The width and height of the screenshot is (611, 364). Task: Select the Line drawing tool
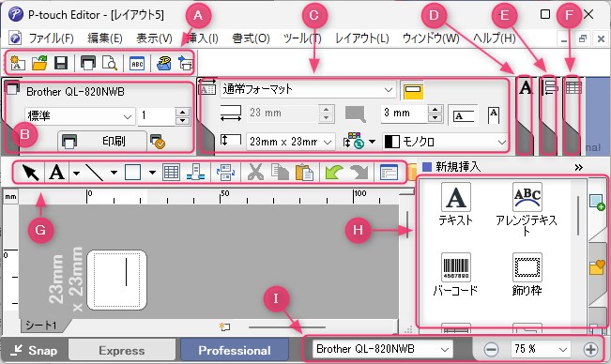click(x=94, y=172)
